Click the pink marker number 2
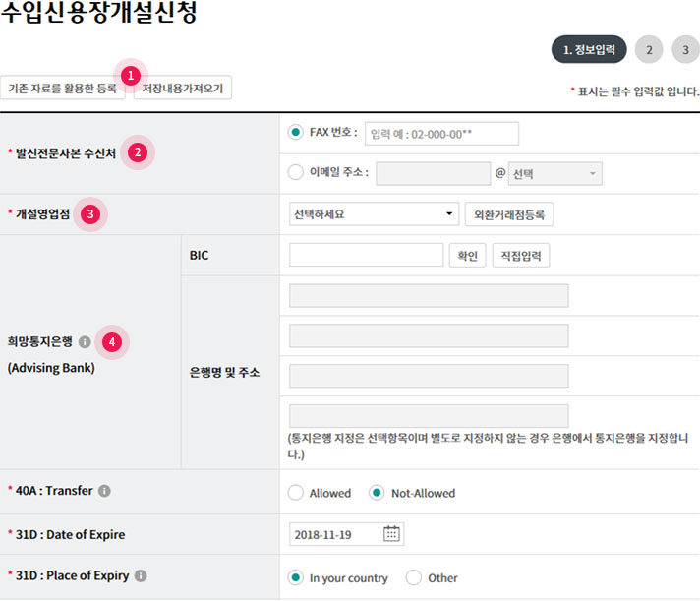 pos(138,152)
